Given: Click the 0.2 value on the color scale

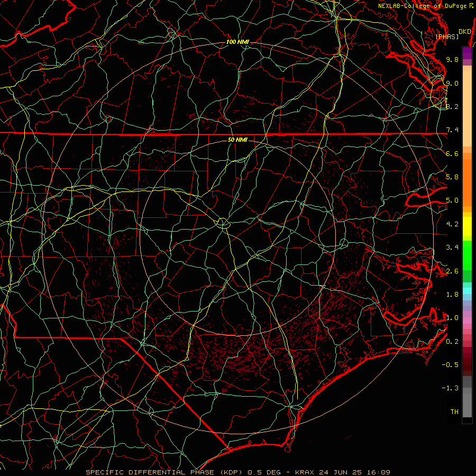Looking at the screenshot, I should 452,342.
